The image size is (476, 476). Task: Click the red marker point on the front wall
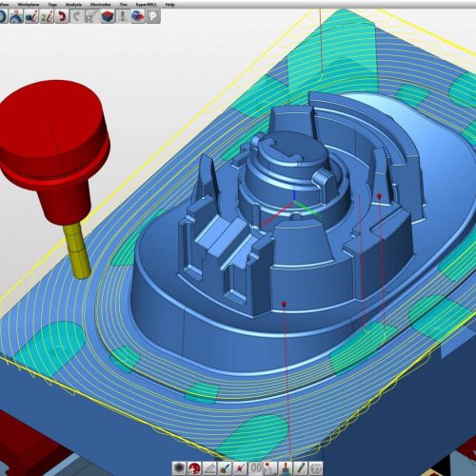284,305
